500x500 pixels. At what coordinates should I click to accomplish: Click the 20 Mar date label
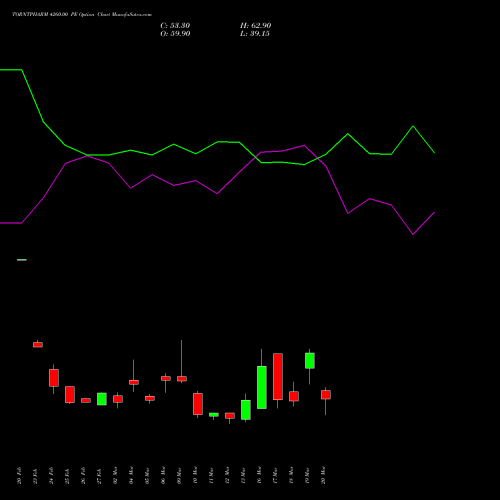(x=323, y=475)
